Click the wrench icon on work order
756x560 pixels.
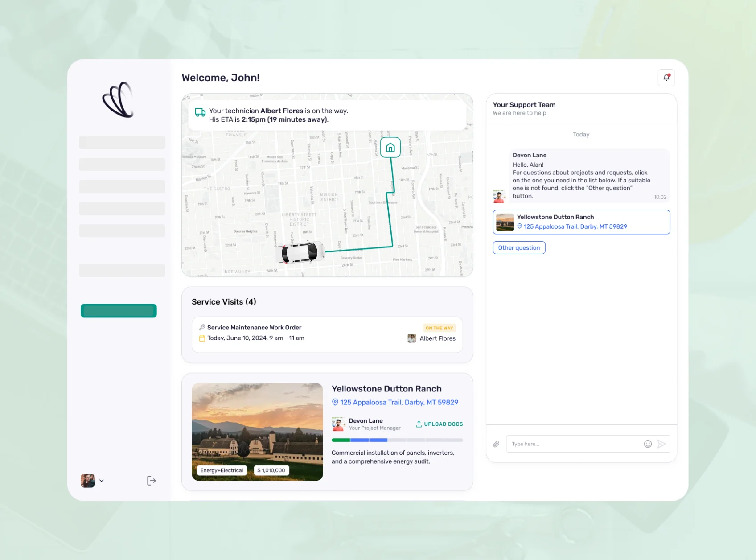pos(202,327)
